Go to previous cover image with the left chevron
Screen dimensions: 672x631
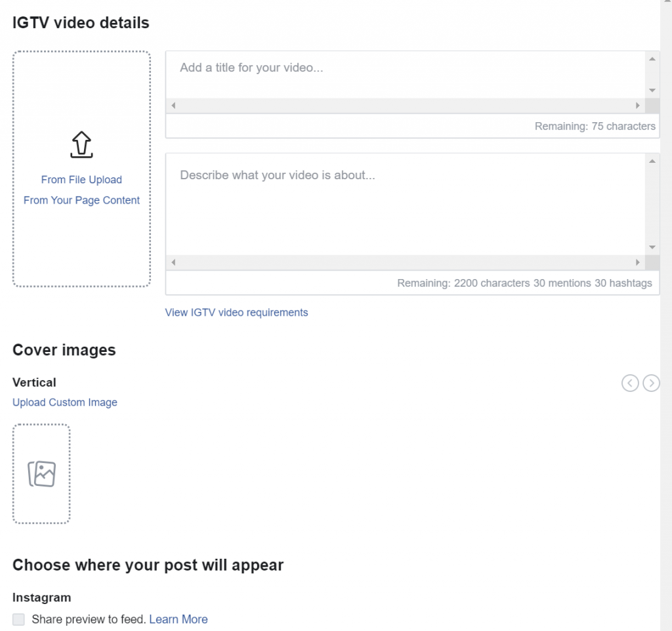630,383
